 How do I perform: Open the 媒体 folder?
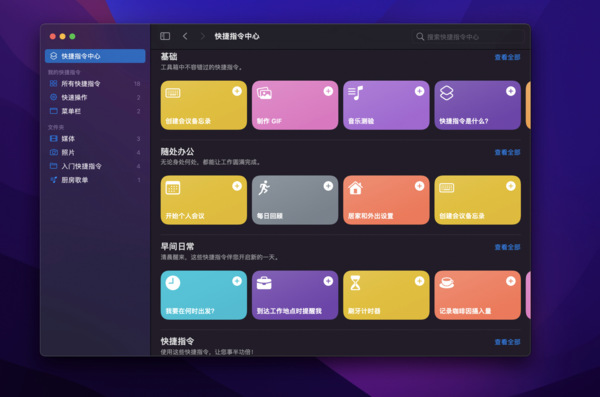coord(95,139)
